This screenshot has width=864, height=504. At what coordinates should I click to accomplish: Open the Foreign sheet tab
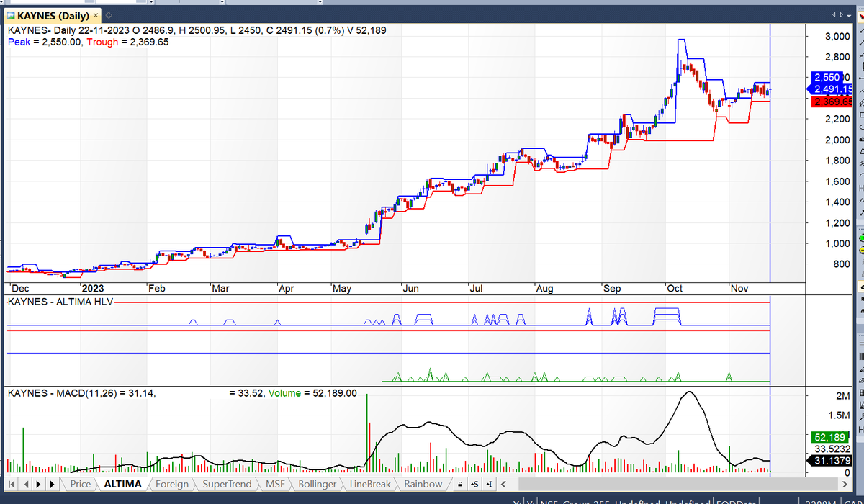(x=171, y=484)
